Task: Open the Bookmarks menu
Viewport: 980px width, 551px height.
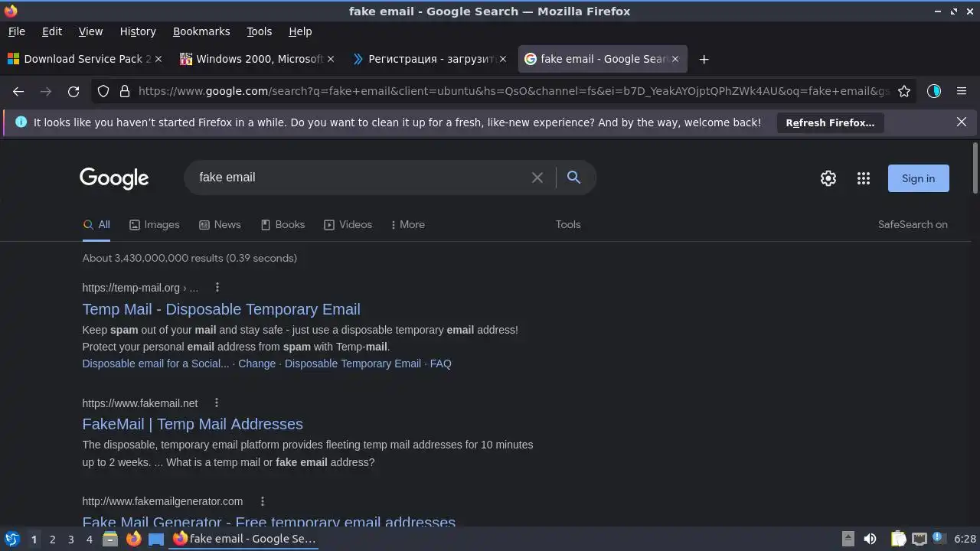Action: coord(201,31)
